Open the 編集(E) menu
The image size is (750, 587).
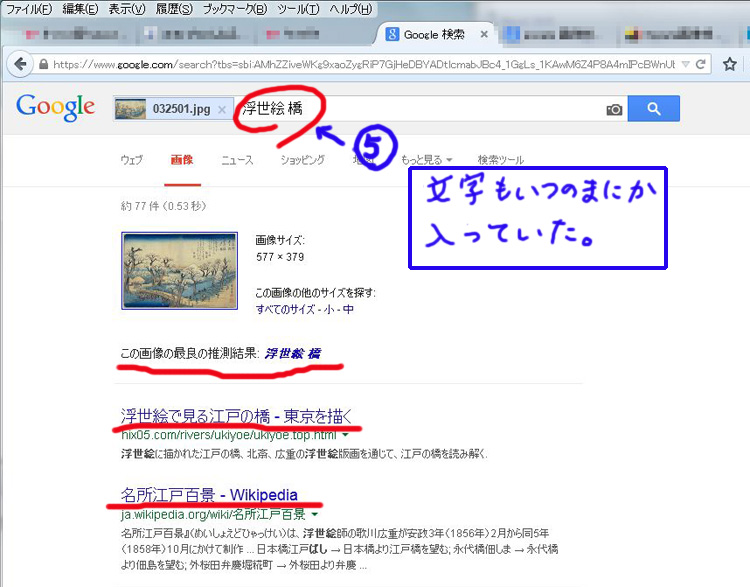80,9
